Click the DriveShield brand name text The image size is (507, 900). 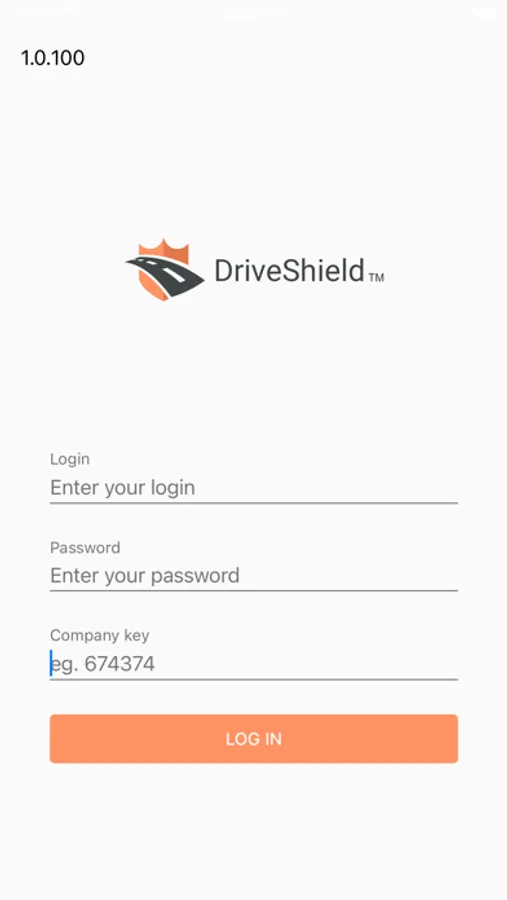(x=289, y=270)
